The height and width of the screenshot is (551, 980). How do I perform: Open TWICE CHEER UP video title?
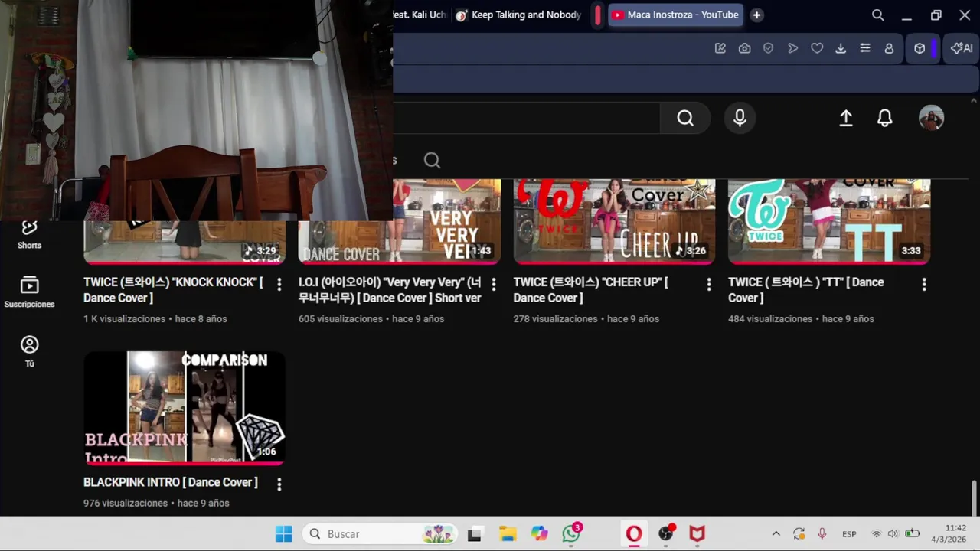[x=590, y=290]
